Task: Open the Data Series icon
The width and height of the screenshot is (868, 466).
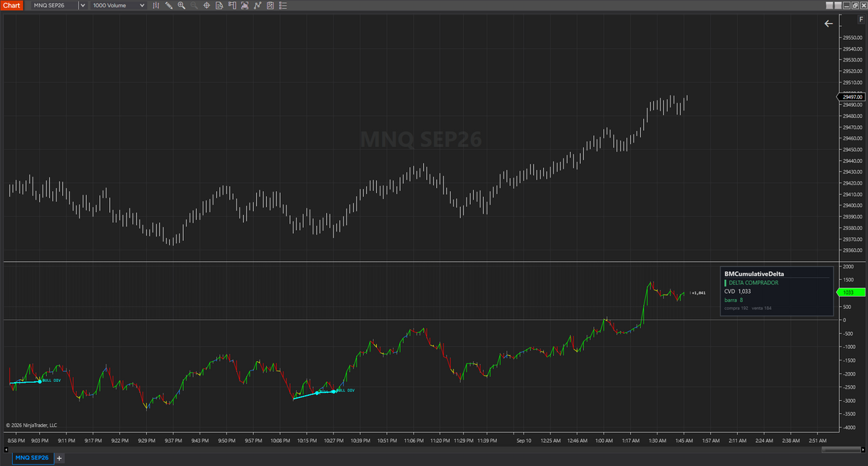Action: click(x=271, y=5)
